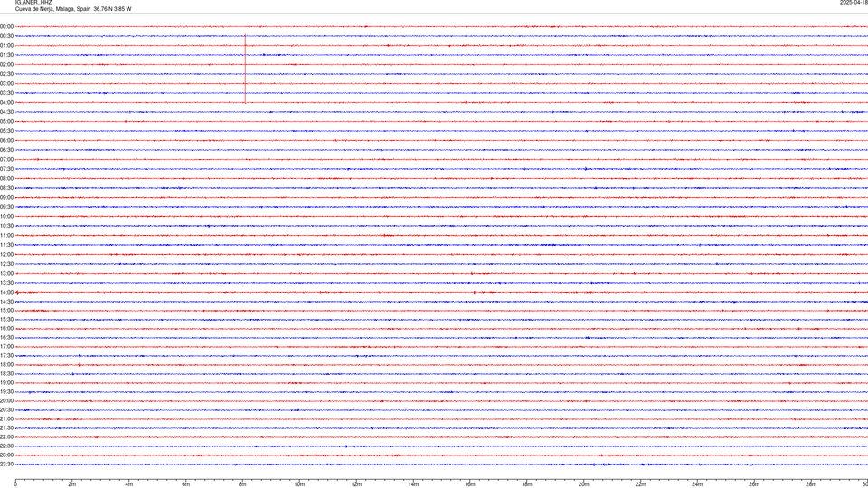Click the 06:00 row label
This screenshot has height=488, width=868.
[x=6, y=141]
